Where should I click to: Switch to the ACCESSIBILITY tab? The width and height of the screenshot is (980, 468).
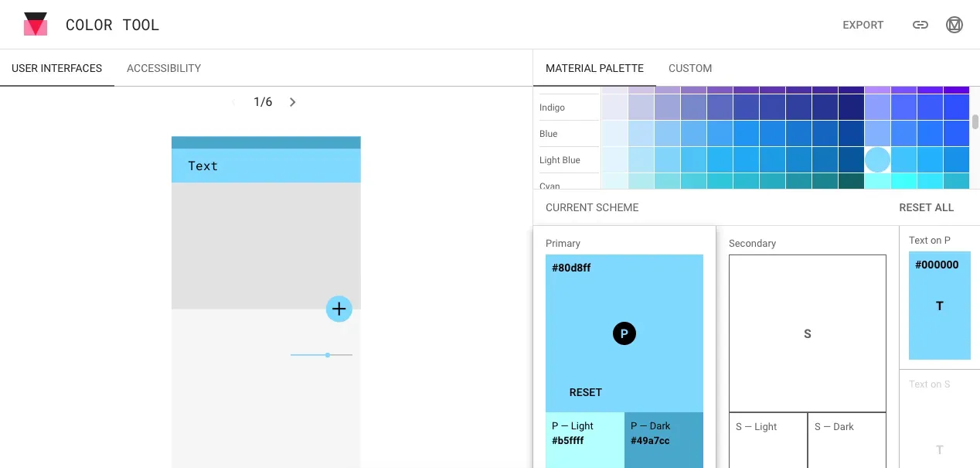[x=164, y=68]
